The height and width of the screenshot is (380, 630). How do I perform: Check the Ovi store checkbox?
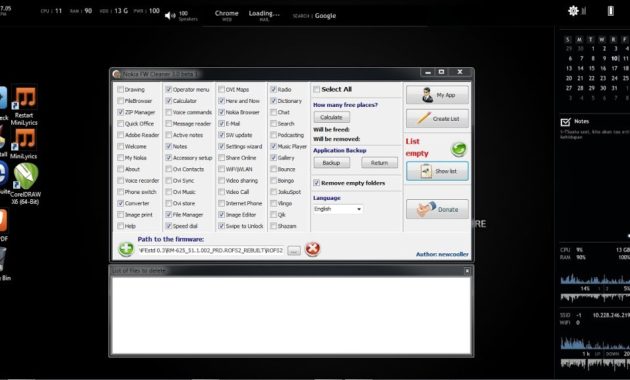coord(169,203)
